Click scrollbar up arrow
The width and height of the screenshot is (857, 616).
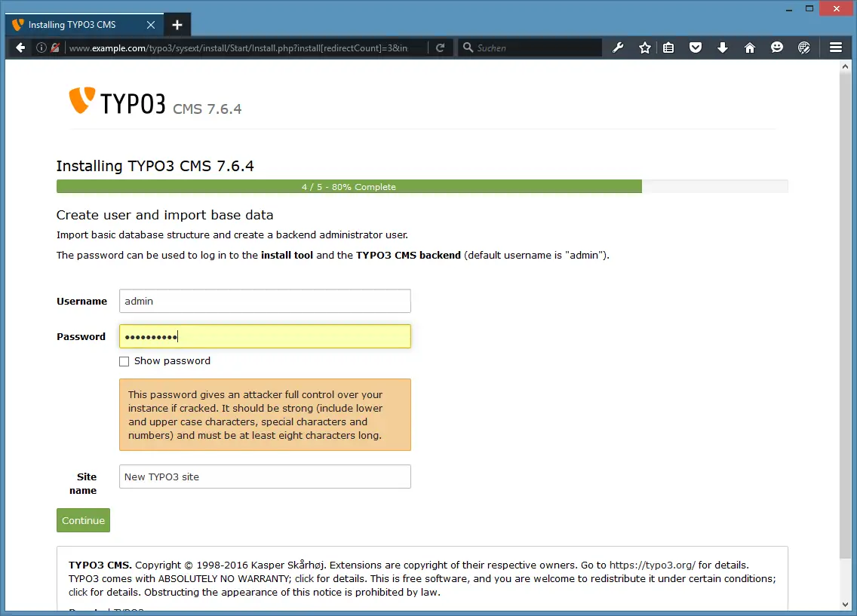tap(846, 66)
